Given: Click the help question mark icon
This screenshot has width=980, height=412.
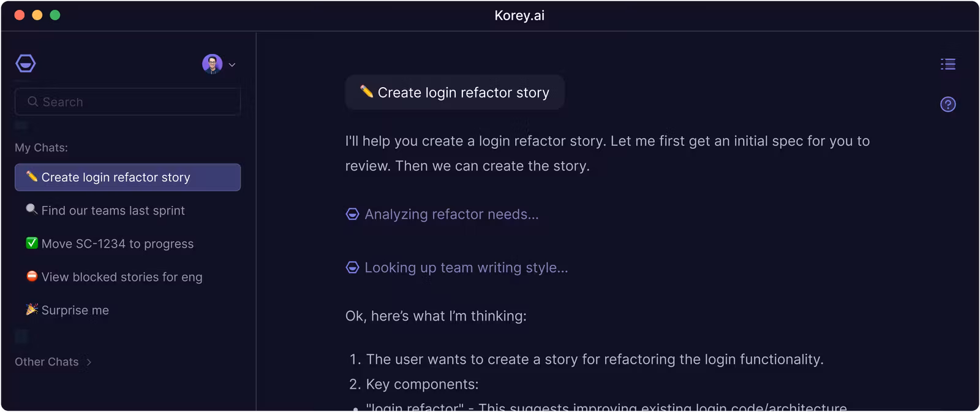Looking at the screenshot, I should pyautogui.click(x=948, y=104).
